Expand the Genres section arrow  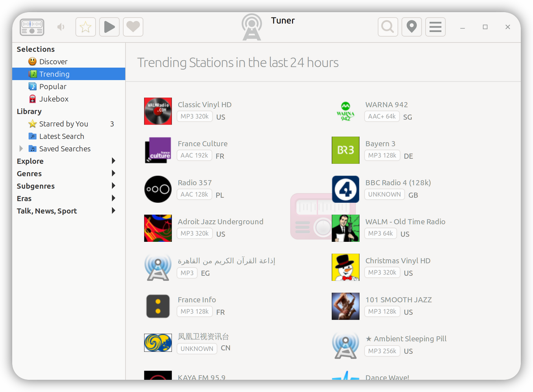click(x=114, y=173)
